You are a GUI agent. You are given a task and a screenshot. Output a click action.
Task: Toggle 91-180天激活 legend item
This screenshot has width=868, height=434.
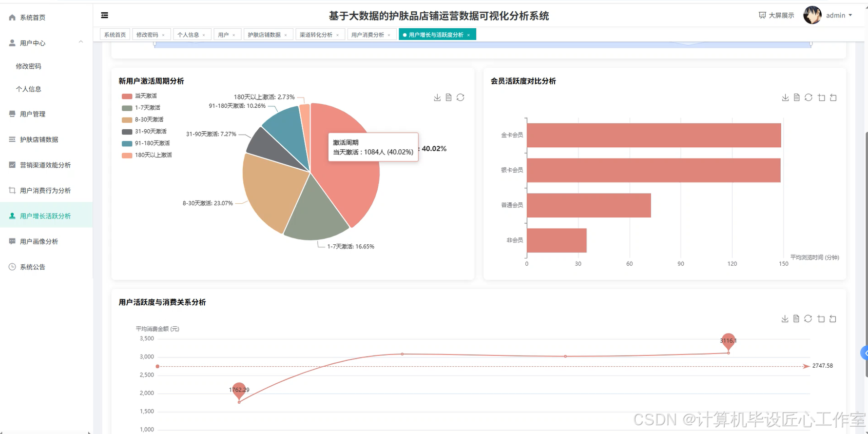pos(146,143)
